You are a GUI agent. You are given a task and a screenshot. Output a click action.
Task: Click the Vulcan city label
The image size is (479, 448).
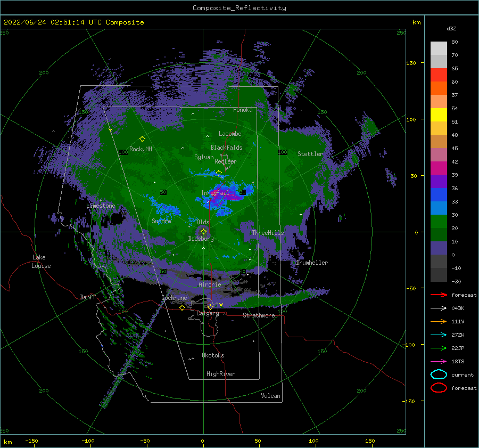pos(271,396)
